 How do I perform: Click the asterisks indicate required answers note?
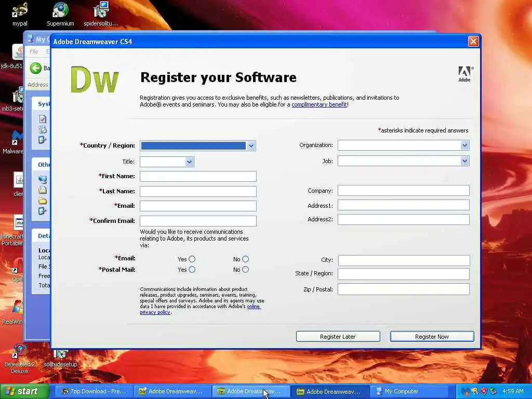pos(423,130)
